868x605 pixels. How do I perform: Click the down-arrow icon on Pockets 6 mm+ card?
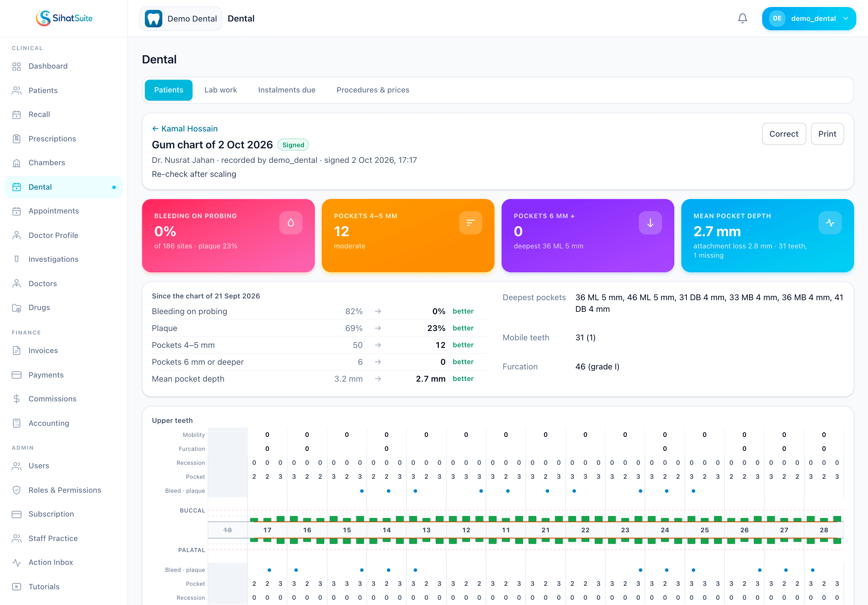(650, 223)
